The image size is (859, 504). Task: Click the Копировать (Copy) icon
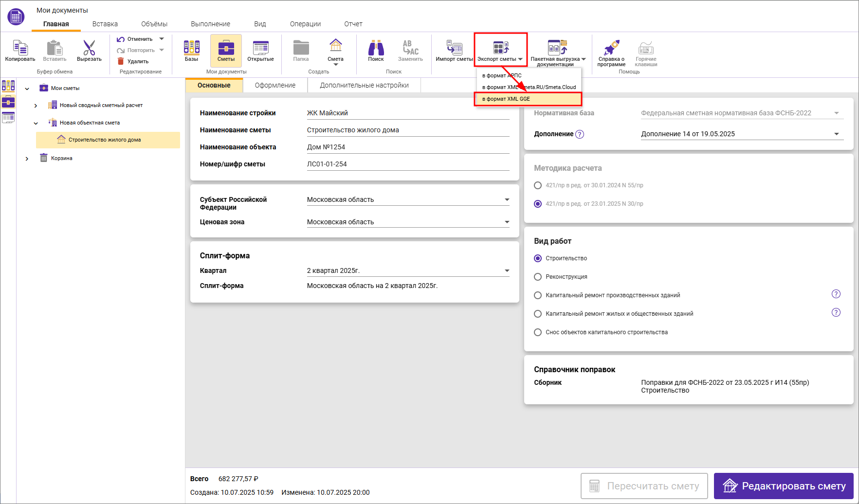coord(20,48)
